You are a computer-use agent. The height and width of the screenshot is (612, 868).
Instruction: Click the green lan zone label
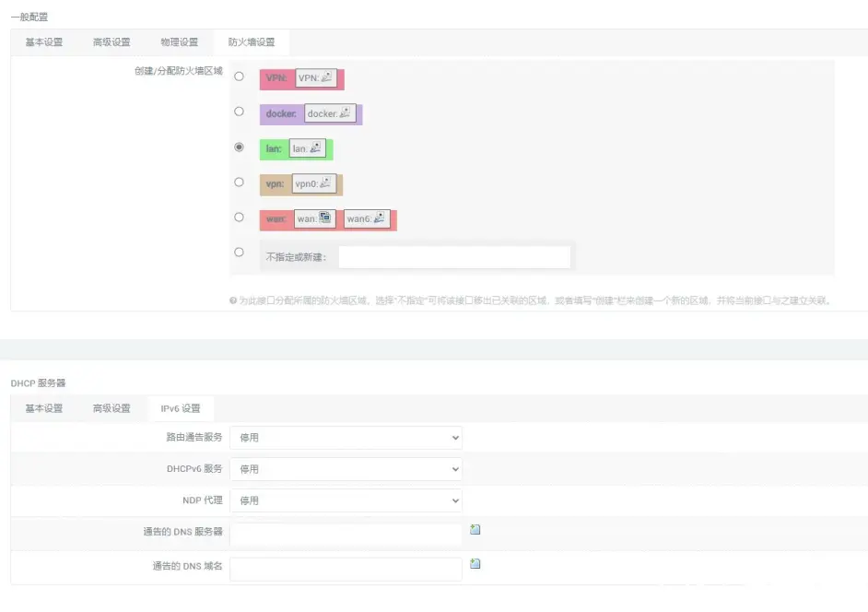click(274, 148)
